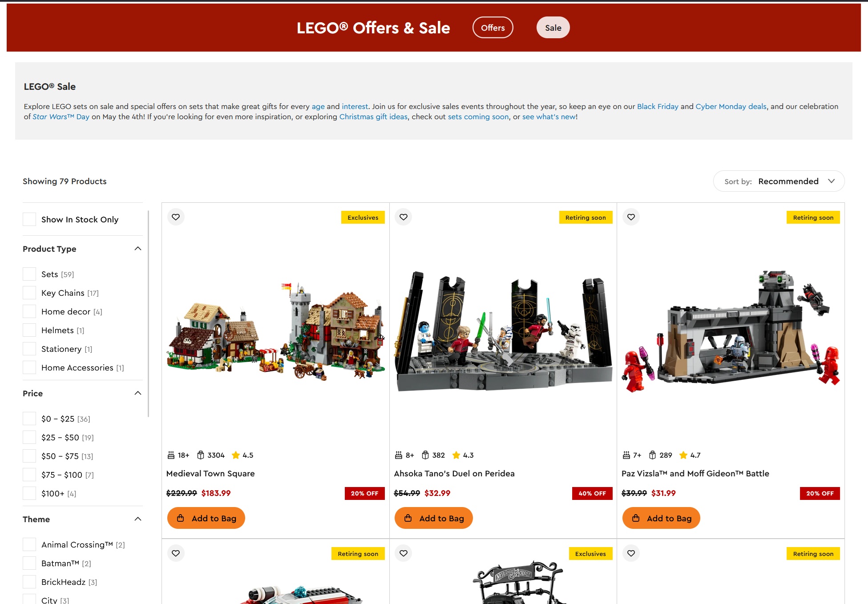This screenshot has height=604, width=868.
Task: Wishlist heart on second-row left product card
Action: (176, 553)
